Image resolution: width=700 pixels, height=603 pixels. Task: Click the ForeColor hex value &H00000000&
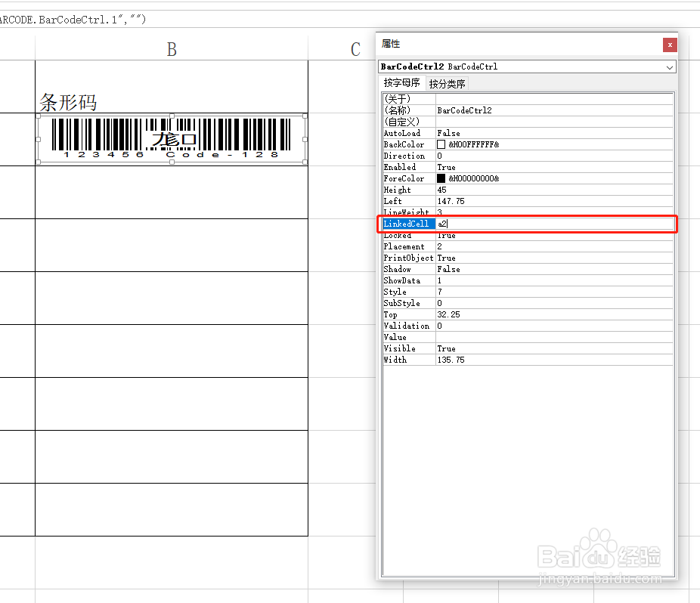(474, 178)
